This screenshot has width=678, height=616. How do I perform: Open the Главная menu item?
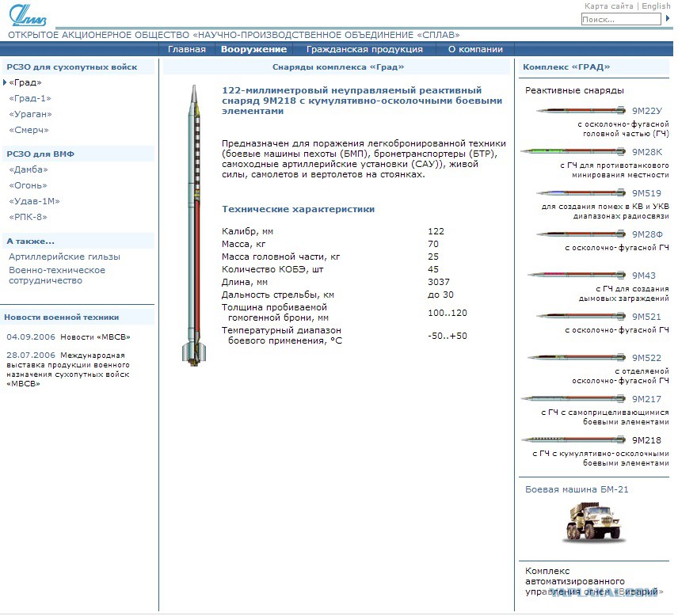coord(187,49)
